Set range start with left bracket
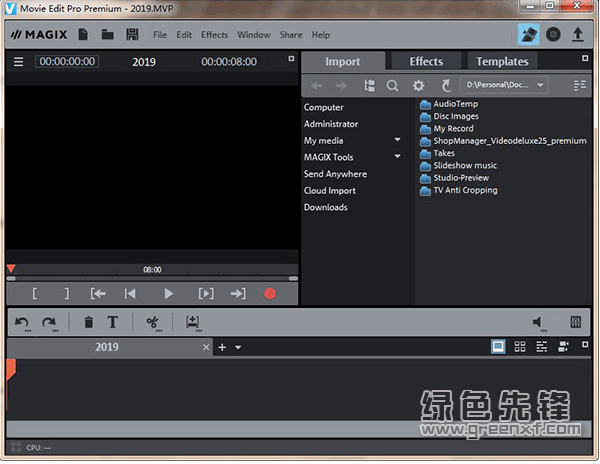The width and height of the screenshot is (600, 464). pyautogui.click(x=35, y=294)
